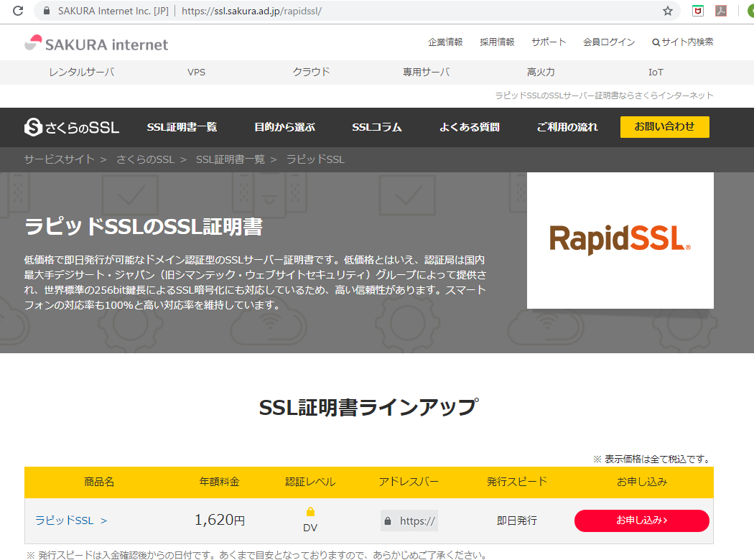Open ラピッドSSL product link in table
Screen dimensions: 754x560
coord(71,521)
